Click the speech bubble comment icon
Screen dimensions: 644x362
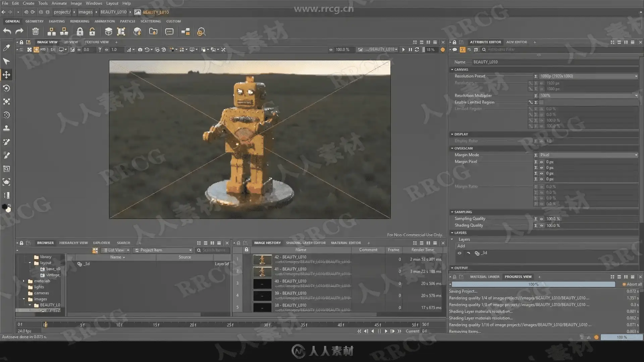pos(169,32)
